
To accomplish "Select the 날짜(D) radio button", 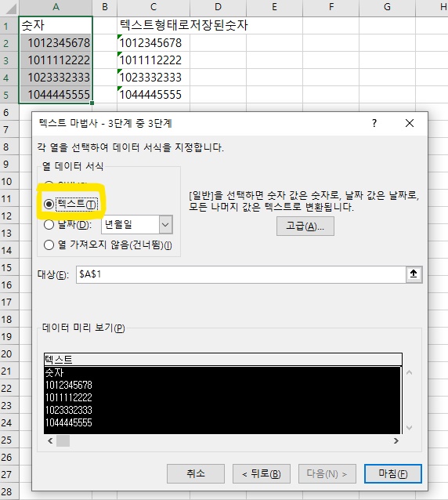I will click(49, 224).
